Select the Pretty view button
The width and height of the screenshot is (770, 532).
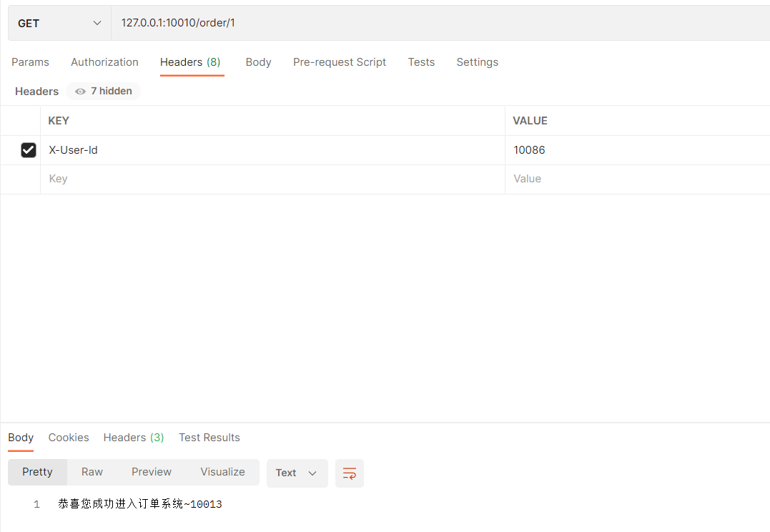coord(37,472)
